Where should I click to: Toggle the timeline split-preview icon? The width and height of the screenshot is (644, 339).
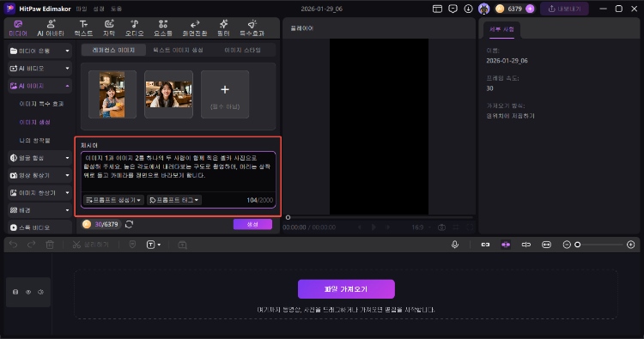tap(526, 245)
